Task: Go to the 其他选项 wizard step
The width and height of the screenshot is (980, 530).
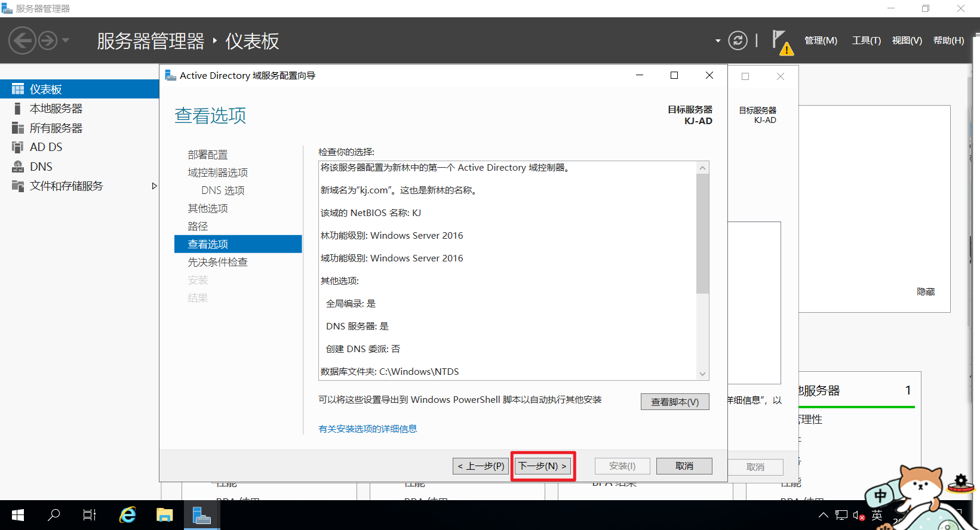Action: coord(208,208)
